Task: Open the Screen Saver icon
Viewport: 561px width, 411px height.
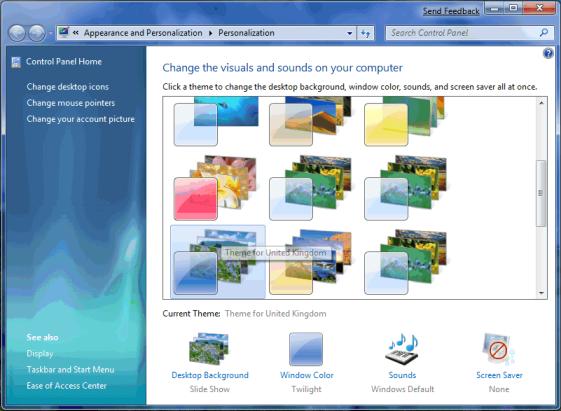Action: pyautogui.click(x=498, y=349)
